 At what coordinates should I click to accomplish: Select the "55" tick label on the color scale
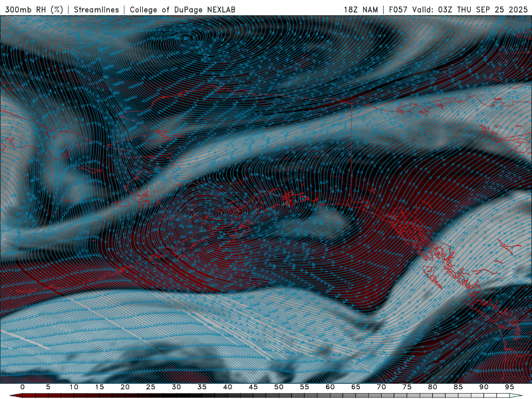[305, 387]
